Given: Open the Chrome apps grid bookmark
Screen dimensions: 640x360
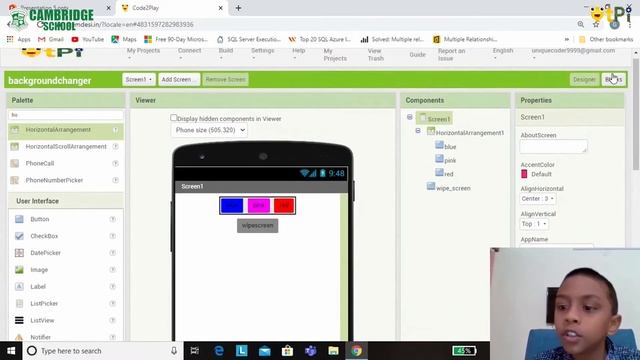Looking at the screenshot, I should (x=18, y=39).
